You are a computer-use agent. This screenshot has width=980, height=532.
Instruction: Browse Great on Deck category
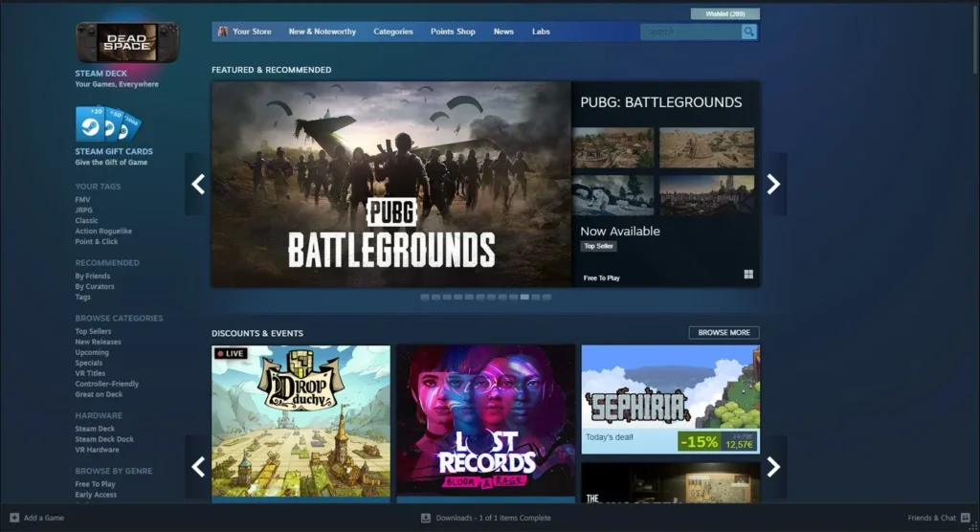pos(99,394)
